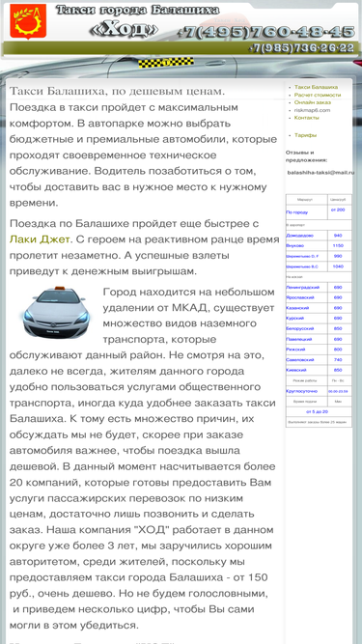Click the yellow checkered taxi badge
Viewport: 362px width, 644px height.
click(166, 63)
